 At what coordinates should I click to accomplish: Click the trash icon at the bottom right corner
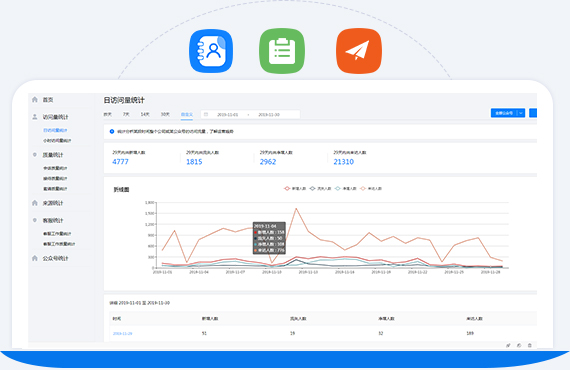[x=530, y=345]
